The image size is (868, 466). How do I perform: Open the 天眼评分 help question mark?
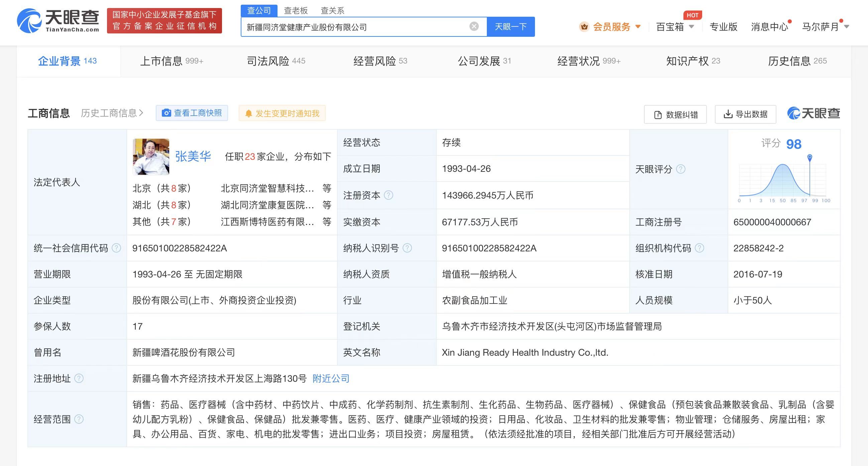[x=682, y=169]
